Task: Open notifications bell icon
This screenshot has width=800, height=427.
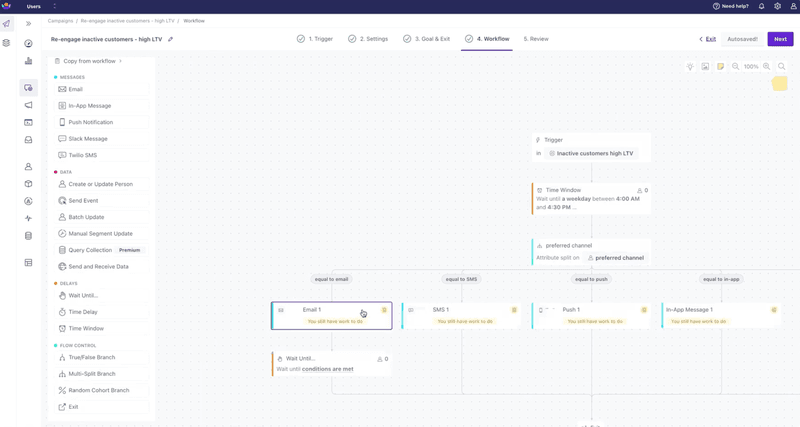Action: point(761,6)
